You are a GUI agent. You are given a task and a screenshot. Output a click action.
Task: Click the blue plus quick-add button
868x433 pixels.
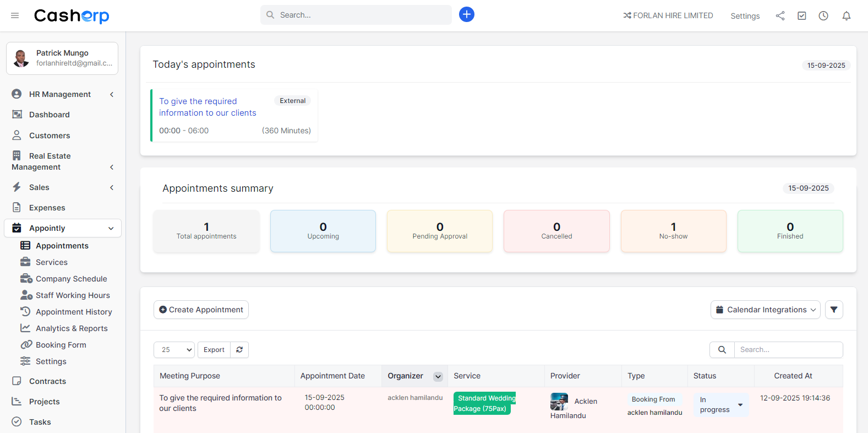466,14
